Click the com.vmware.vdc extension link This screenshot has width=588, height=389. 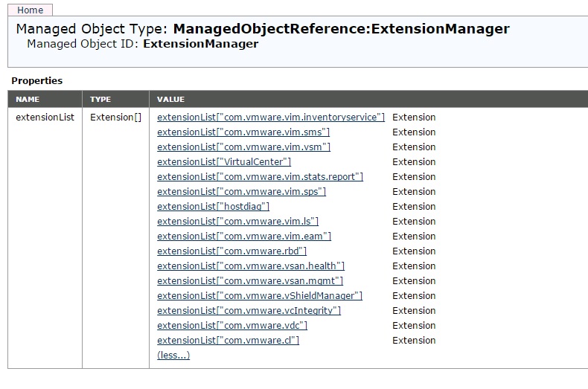tap(232, 326)
